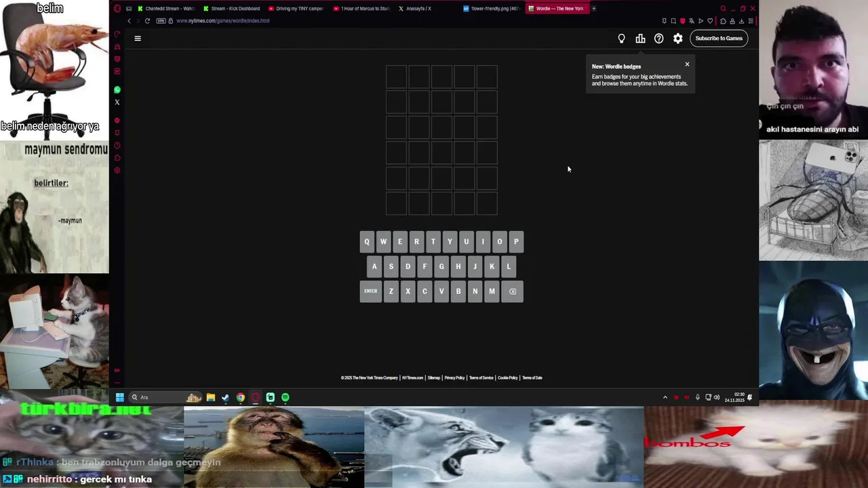Viewport: 868px width, 488px height.
Task: Switch to the 1 Hour of Marcus tab
Action: coord(361,9)
